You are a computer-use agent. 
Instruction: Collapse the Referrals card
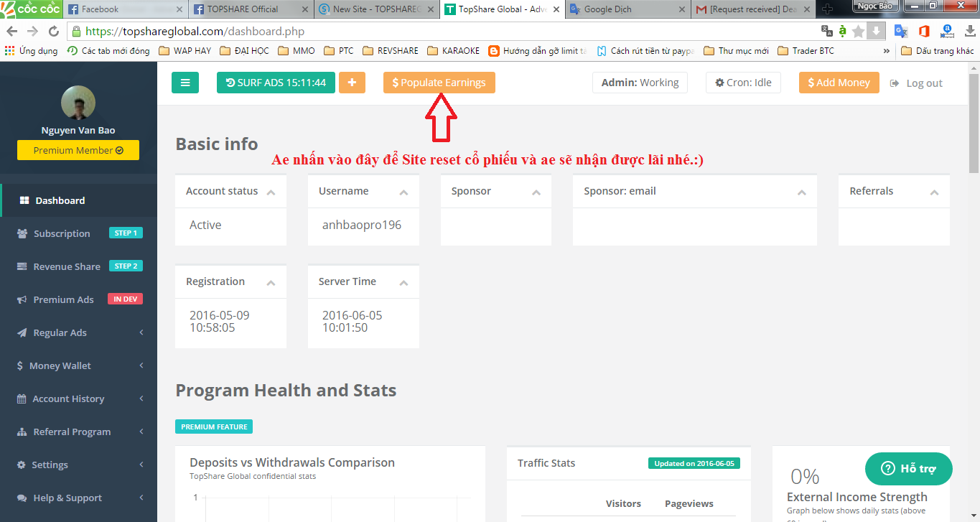point(934,192)
